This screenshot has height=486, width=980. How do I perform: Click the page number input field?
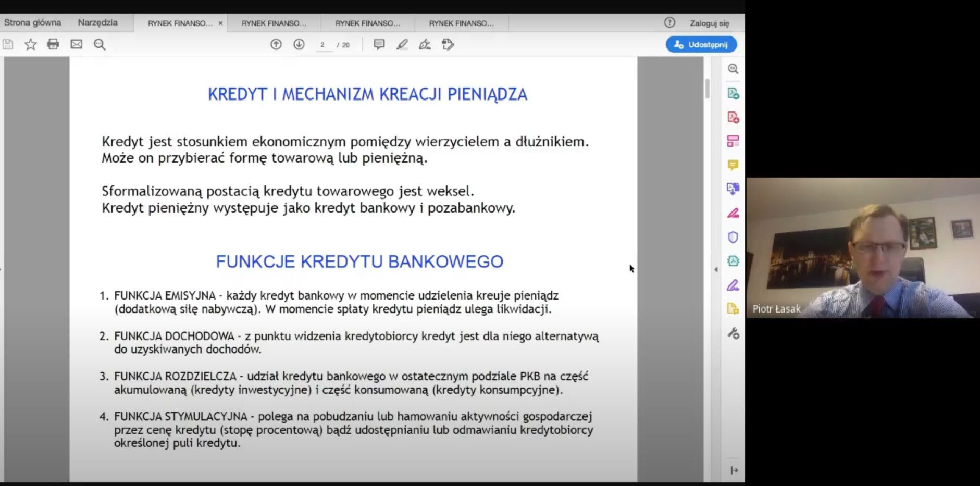tap(323, 45)
